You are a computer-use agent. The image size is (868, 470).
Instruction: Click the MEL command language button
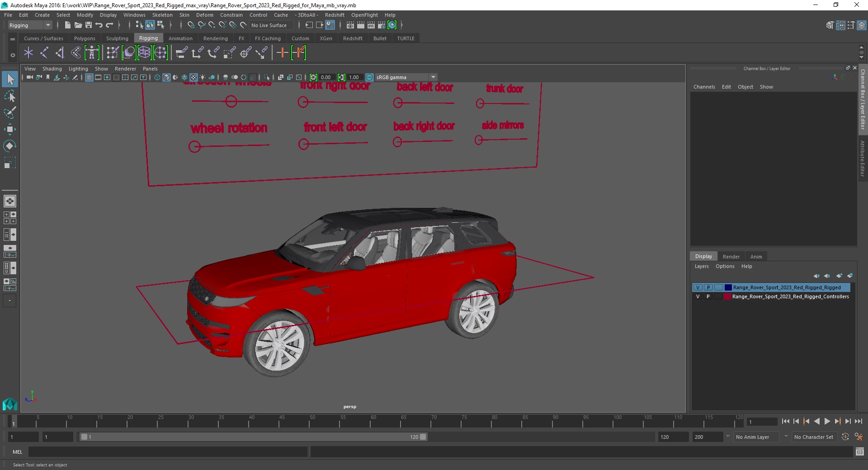pyautogui.click(x=17, y=451)
